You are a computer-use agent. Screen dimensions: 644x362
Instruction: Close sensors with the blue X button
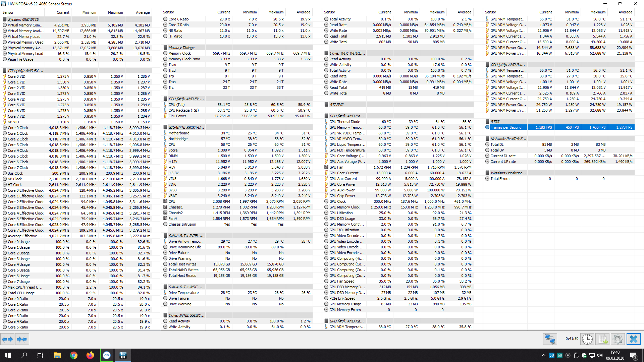pos(633,339)
